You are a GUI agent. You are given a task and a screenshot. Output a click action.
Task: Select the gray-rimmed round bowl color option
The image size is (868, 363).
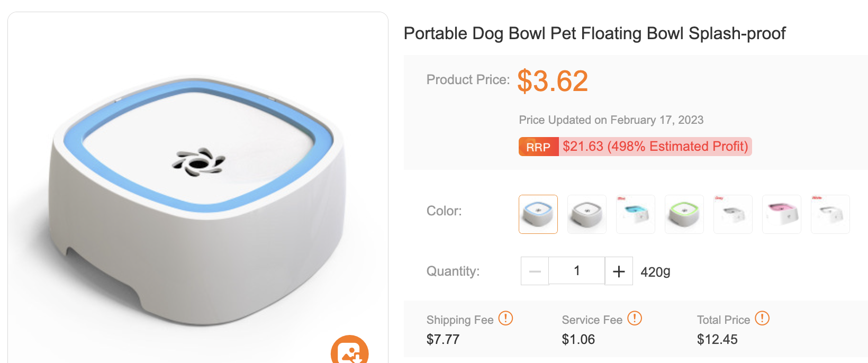(587, 214)
